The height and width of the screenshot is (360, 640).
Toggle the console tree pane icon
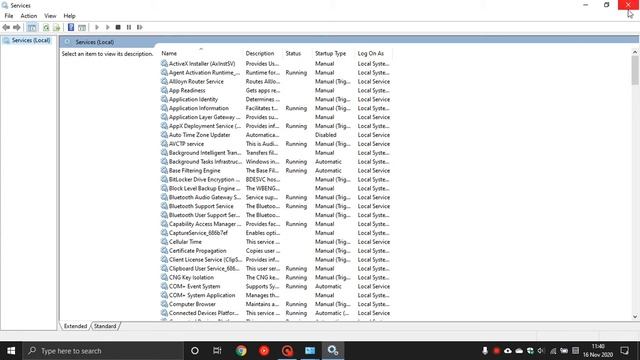click(32, 27)
